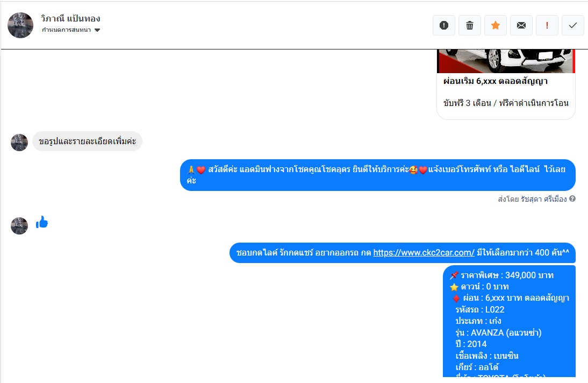The height and width of the screenshot is (383, 588).
Task: Click avatar next to ขอรูปและรายละเอียดเพิ่มค่ะ message
Action: [19, 143]
